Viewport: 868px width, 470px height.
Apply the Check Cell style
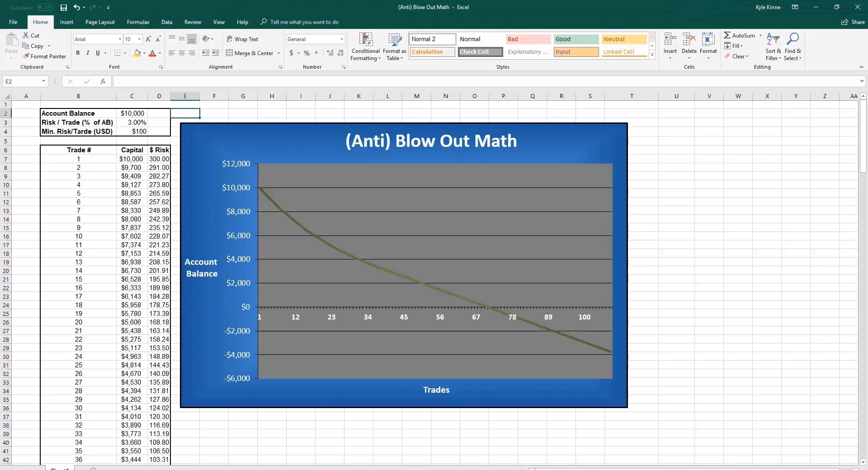tap(480, 52)
